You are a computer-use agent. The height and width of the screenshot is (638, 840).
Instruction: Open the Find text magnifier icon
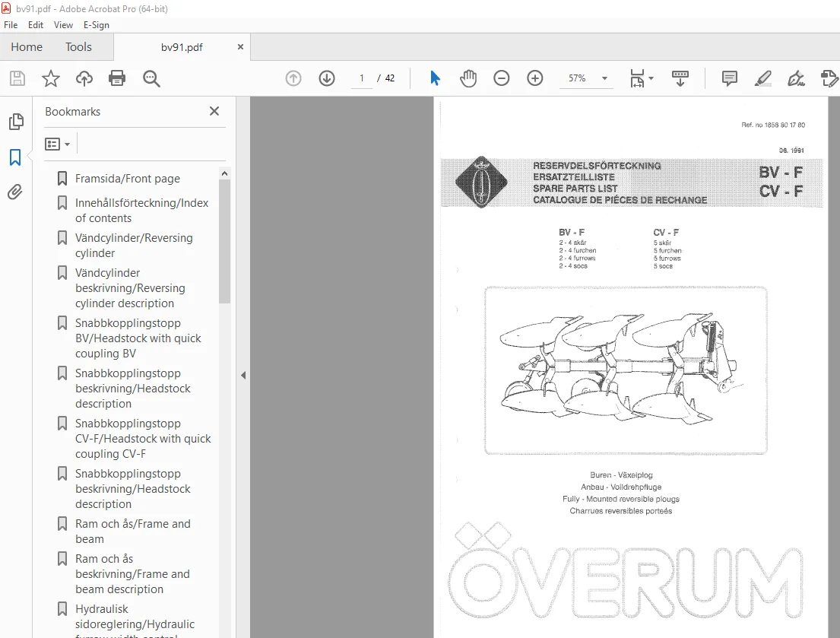pyautogui.click(x=151, y=78)
